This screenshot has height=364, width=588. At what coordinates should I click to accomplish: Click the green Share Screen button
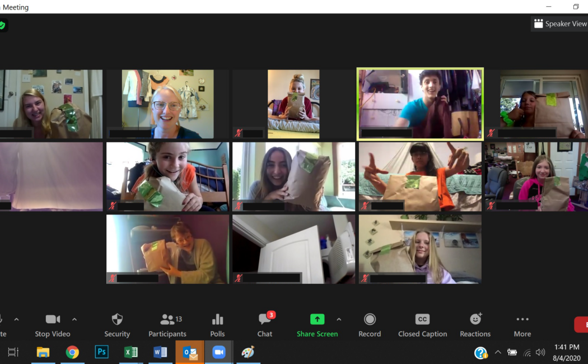[x=317, y=325]
